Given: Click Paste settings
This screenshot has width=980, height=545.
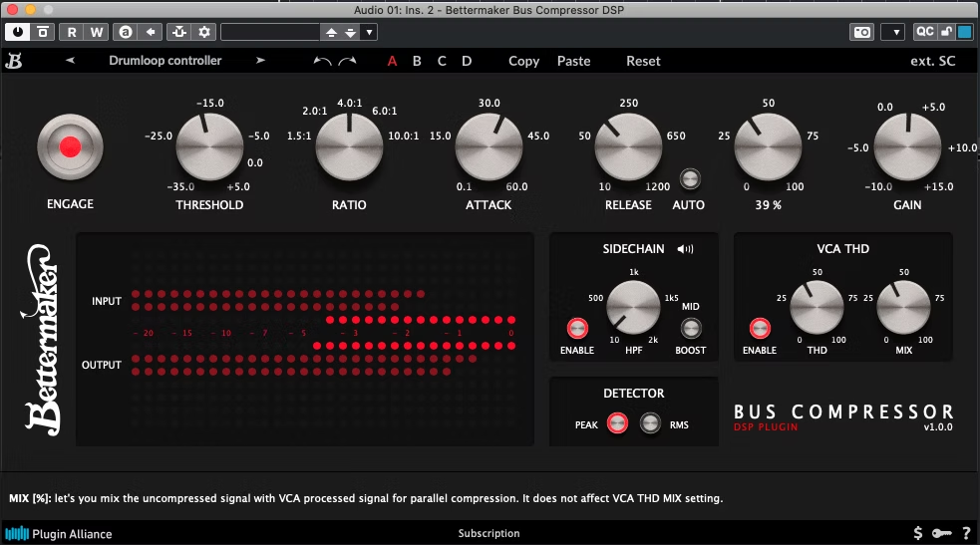Looking at the screenshot, I should (x=574, y=61).
